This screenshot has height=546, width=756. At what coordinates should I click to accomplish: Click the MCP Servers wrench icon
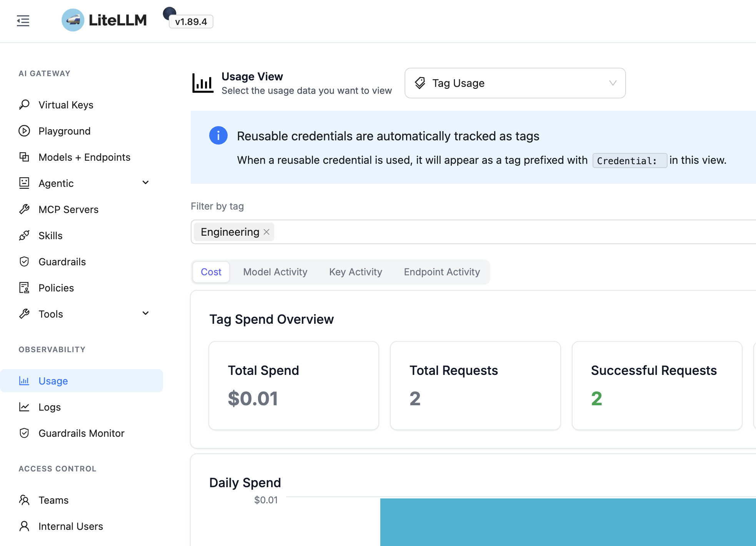[24, 209]
